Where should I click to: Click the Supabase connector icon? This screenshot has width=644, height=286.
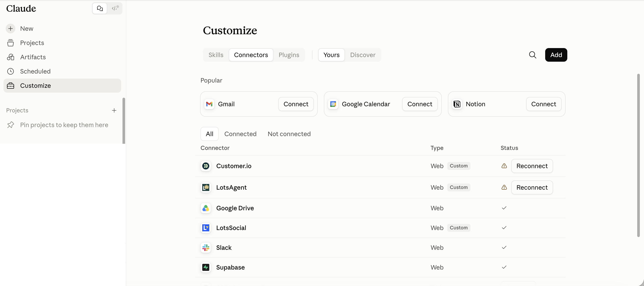(x=206, y=267)
